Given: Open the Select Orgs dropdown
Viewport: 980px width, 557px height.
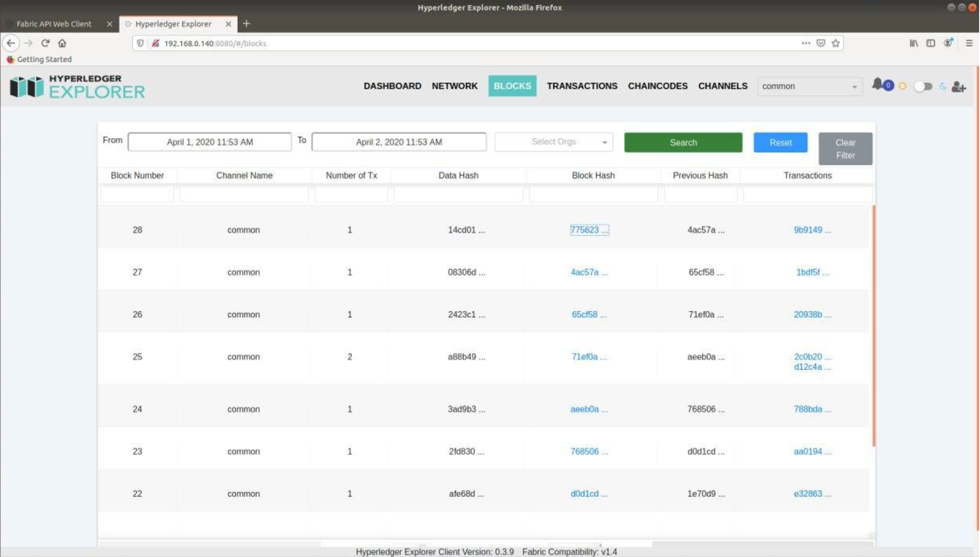Looking at the screenshot, I should (x=554, y=142).
